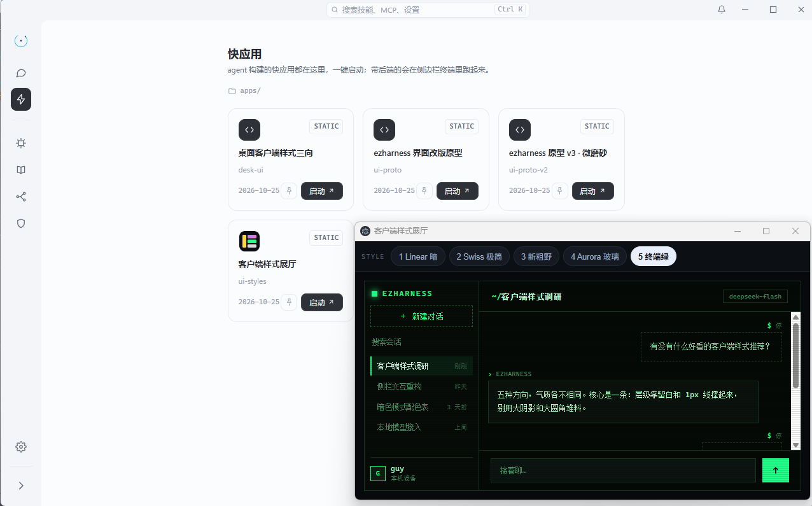812x506 pixels.
Task: Click the guy user name text
Action: [398, 469]
